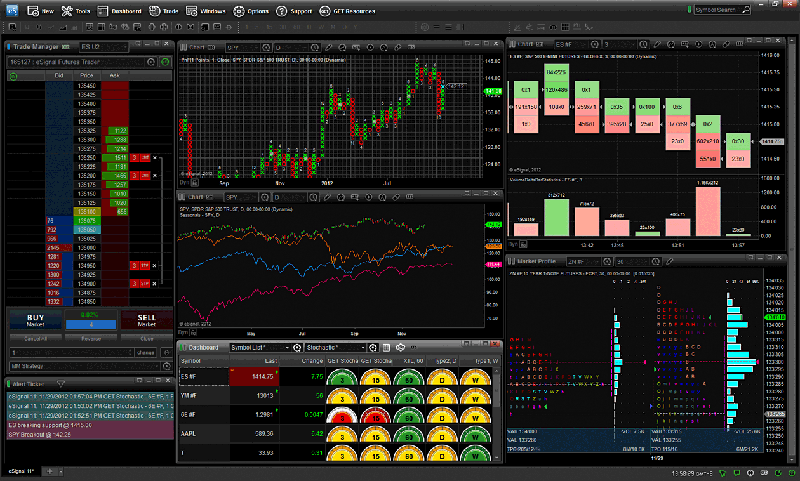Click the page-add plus button at bottom left
Viewport: 800px width, 481px height.
pyautogui.click(x=49, y=471)
